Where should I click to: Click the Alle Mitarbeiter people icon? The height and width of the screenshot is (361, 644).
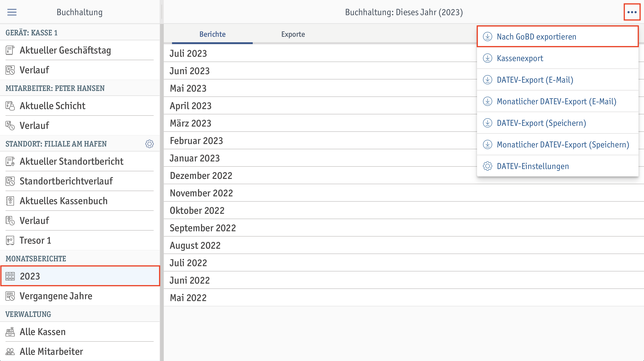pos(10,352)
